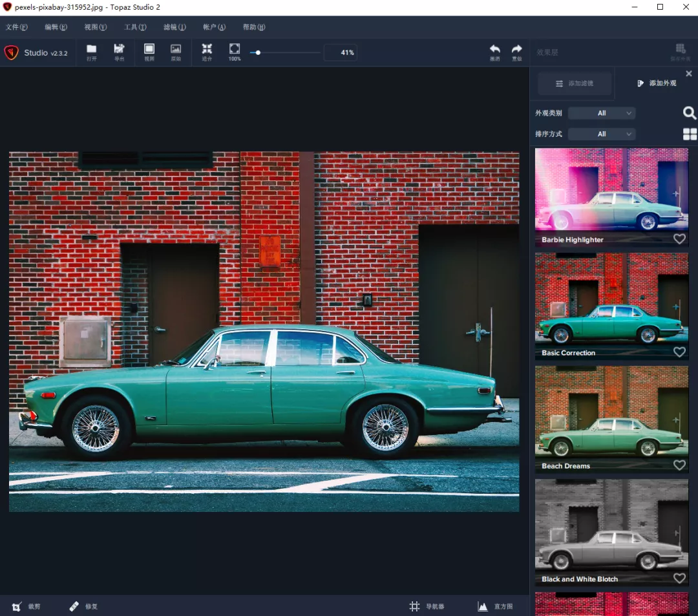The height and width of the screenshot is (616, 698).
Task: Click the Redo (重做) arrow
Action: [517, 50]
